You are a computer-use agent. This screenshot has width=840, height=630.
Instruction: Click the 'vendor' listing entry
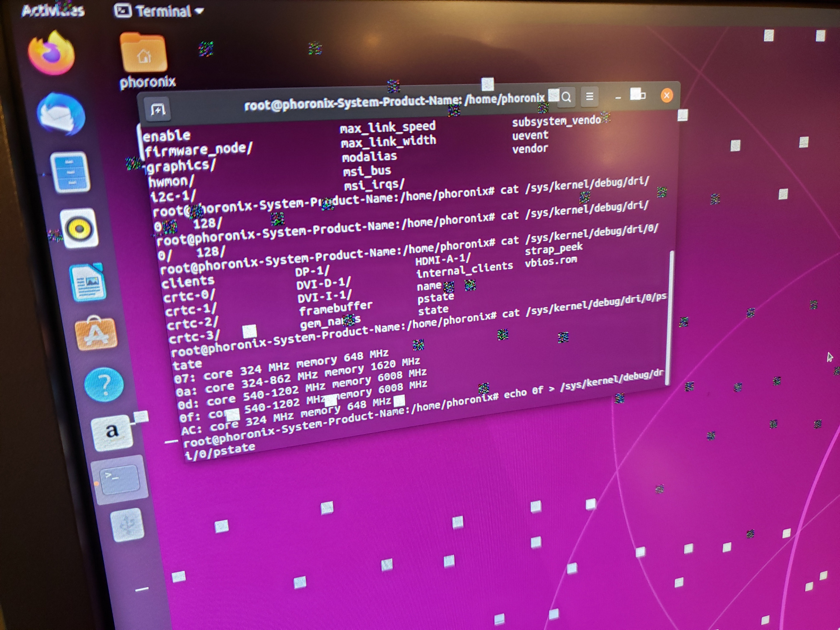pos(530,149)
